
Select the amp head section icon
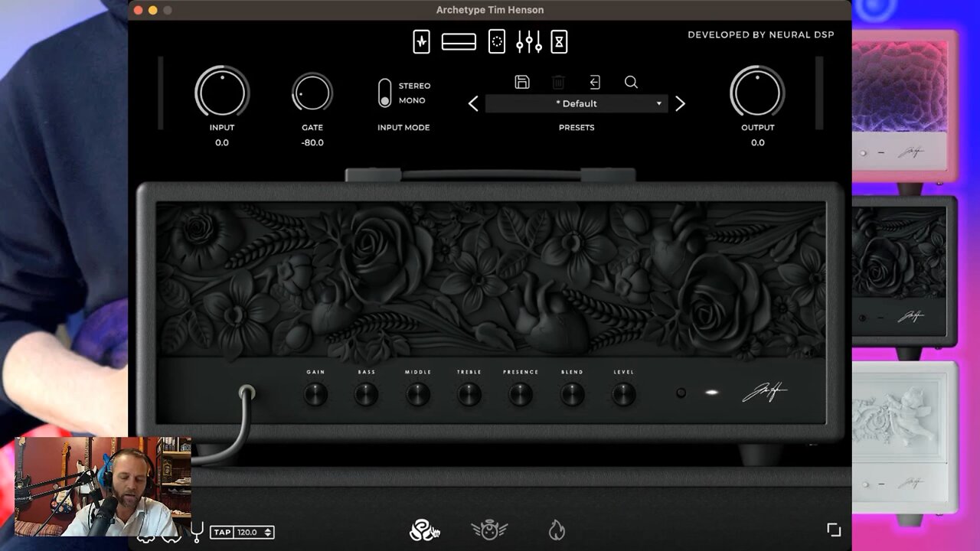(x=459, y=42)
